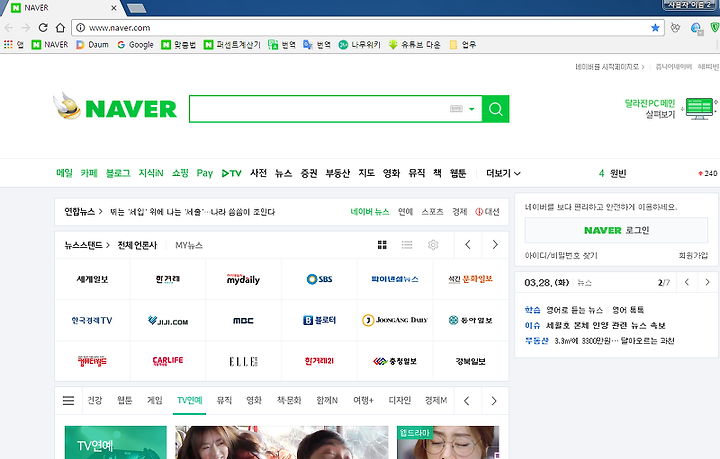Open the 블로터 press logo
The width and height of the screenshot is (720, 459).
click(x=320, y=320)
